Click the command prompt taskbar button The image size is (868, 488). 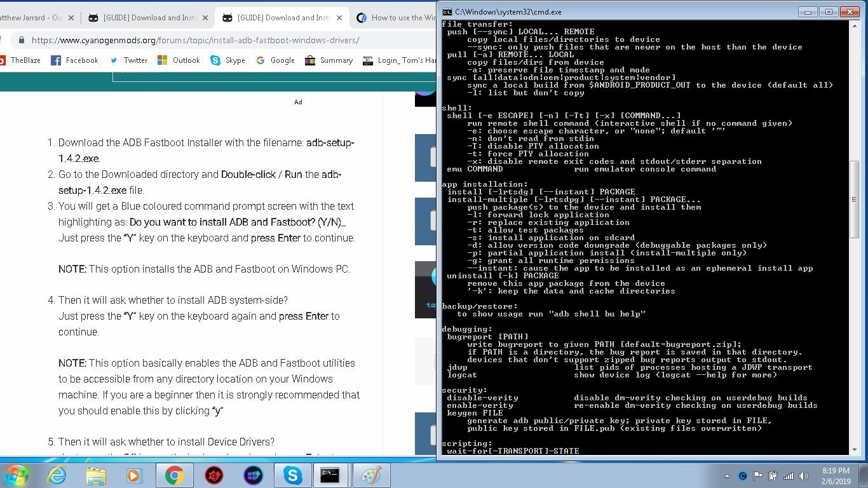pyautogui.click(x=330, y=475)
